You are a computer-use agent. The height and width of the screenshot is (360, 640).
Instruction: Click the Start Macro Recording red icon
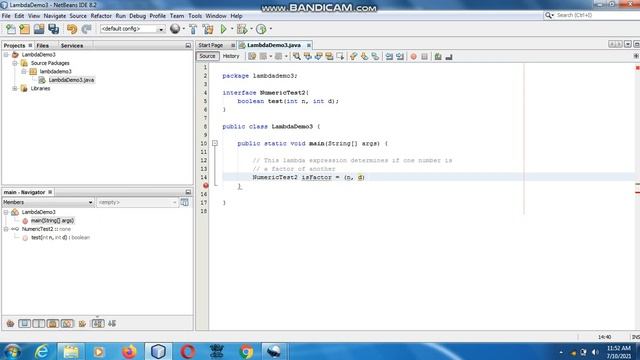(x=413, y=57)
